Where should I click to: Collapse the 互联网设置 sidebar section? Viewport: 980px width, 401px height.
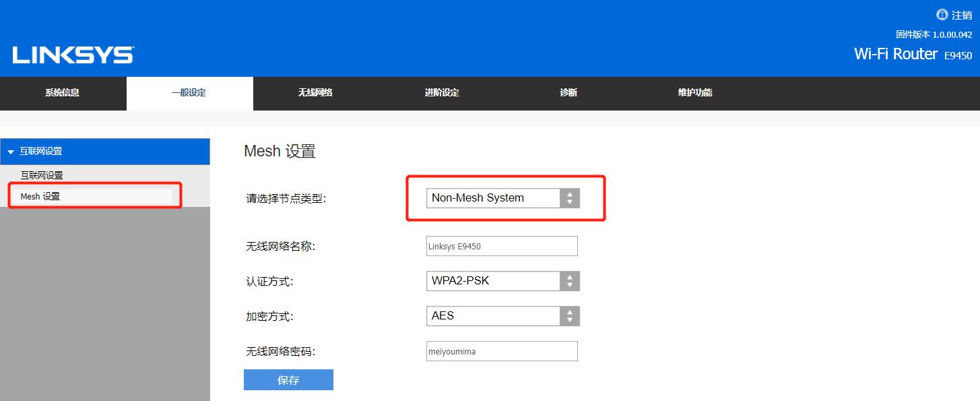coord(10,151)
